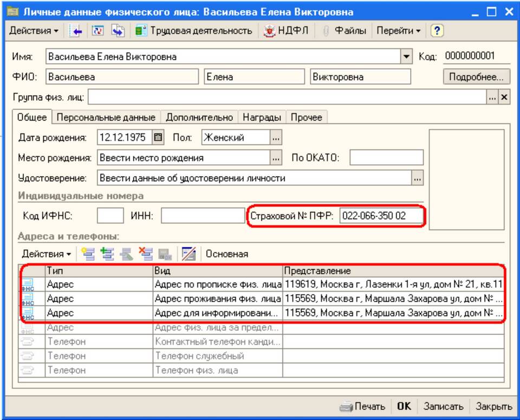Clear the Группа физ. лиц field with X
This screenshot has height=420, width=520.
(504, 98)
